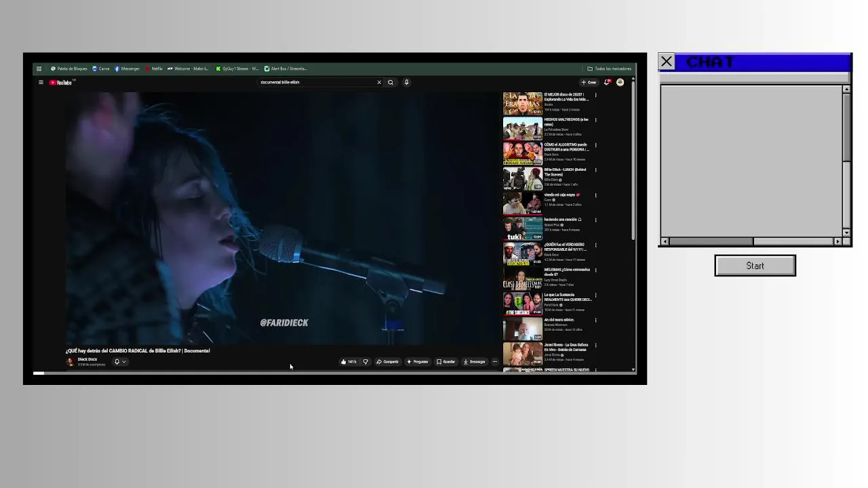The width and height of the screenshot is (868, 488).
Task: Dislike the video with thumbs-down
Action: [x=366, y=361]
